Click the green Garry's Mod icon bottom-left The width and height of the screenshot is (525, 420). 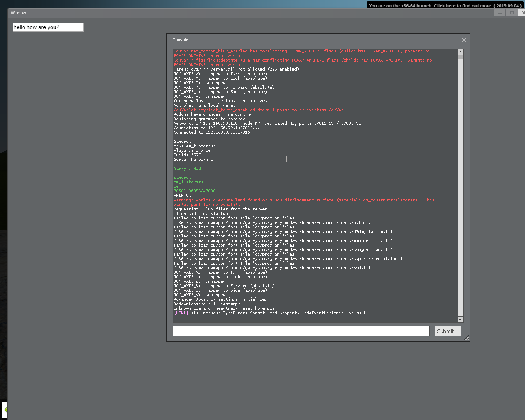6,409
